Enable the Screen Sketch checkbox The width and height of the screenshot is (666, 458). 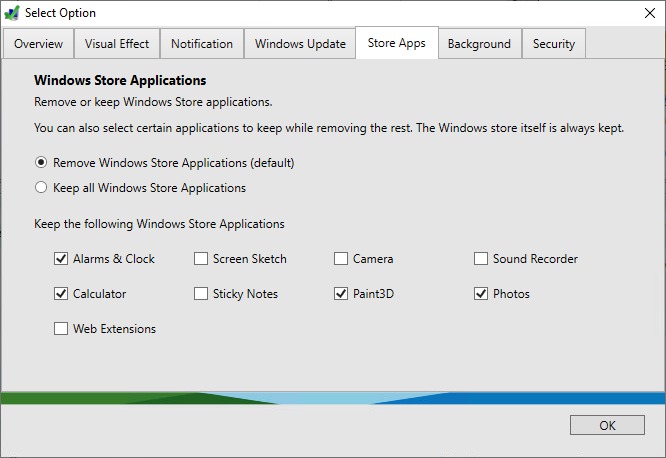coord(201,259)
